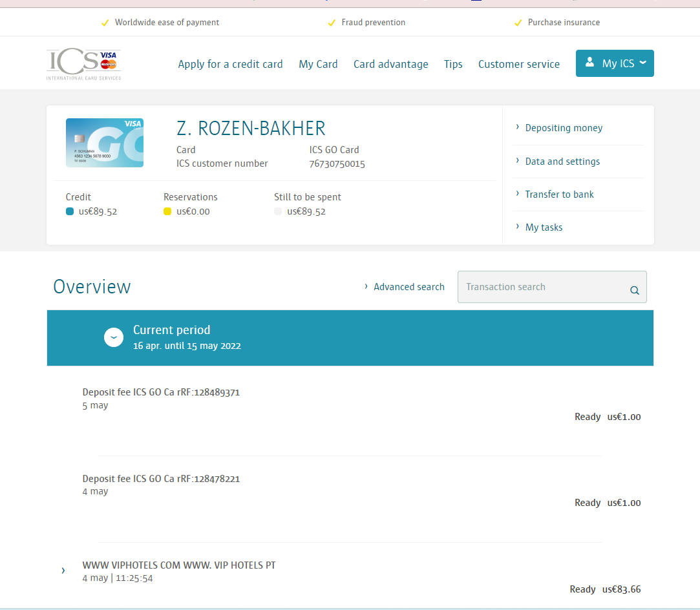Click cardholder name Z. ROZEN-BAKHER
This screenshot has height=610, width=700.
tap(251, 129)
